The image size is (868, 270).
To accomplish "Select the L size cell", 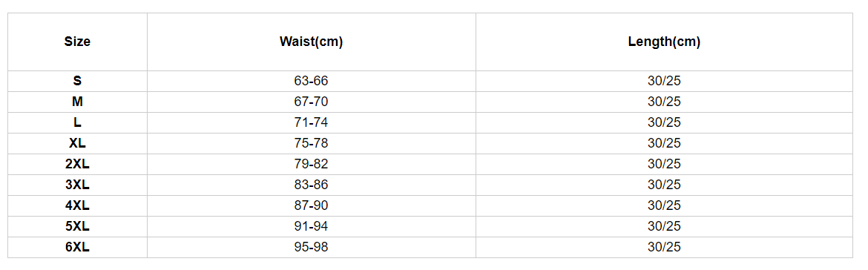I will tap(77, 123).
